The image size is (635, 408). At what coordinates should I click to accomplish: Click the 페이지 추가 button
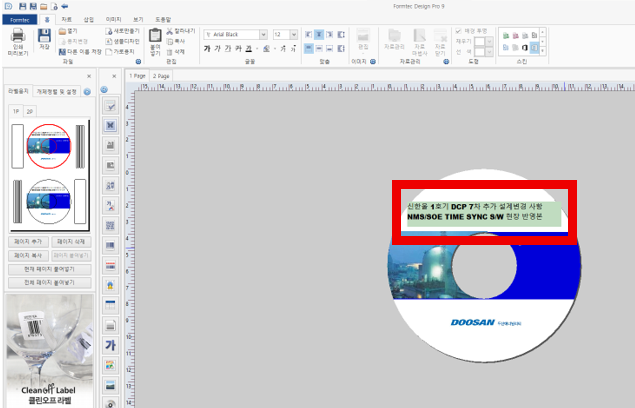pos(28,242)
